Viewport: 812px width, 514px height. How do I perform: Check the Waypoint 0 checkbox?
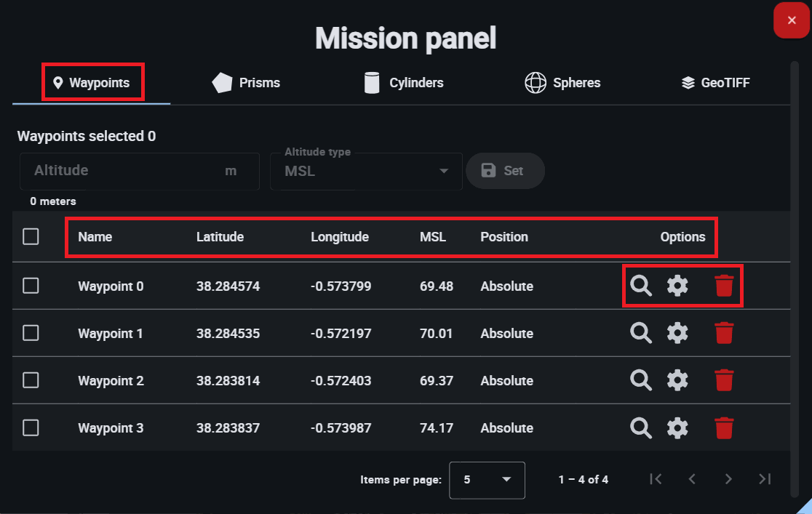click(x=31, y=286)
